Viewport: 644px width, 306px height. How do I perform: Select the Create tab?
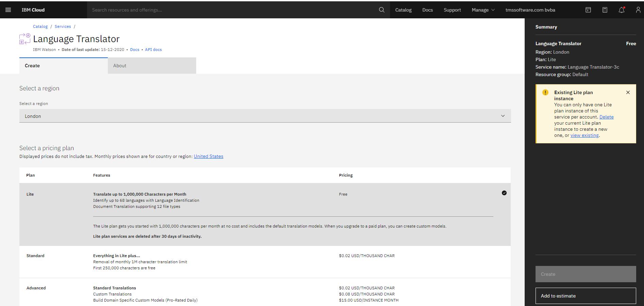[x=64, y=66]
